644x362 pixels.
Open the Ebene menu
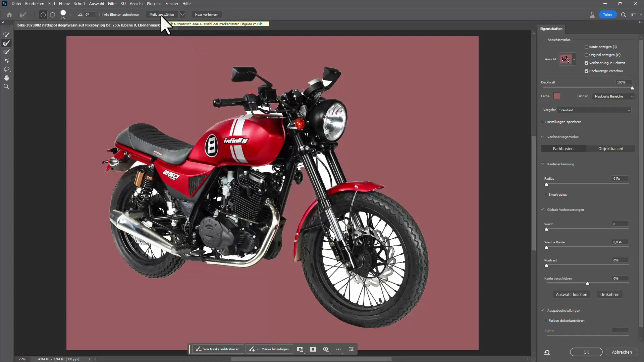pyautogui.click(x=64, y=4)
